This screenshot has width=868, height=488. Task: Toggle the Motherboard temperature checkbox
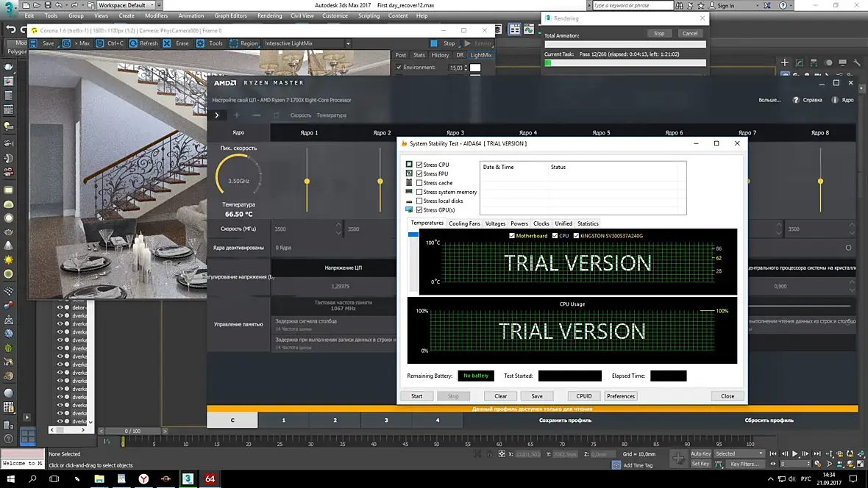(x=513, y=236)
